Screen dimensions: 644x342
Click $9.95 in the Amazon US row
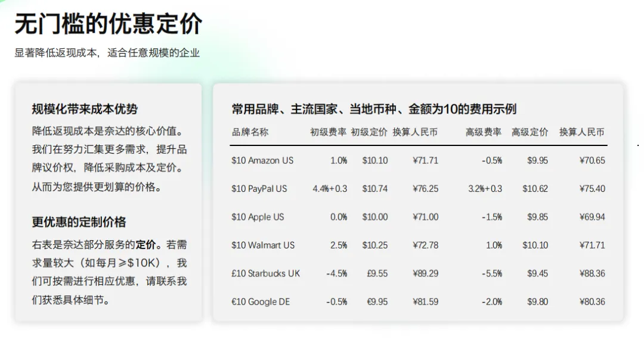tap(538, 160)
